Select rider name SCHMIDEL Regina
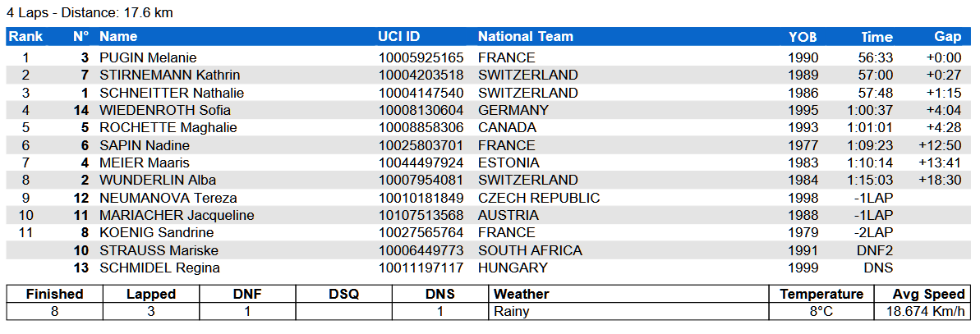Screen dimensions: 980x334 159,268
